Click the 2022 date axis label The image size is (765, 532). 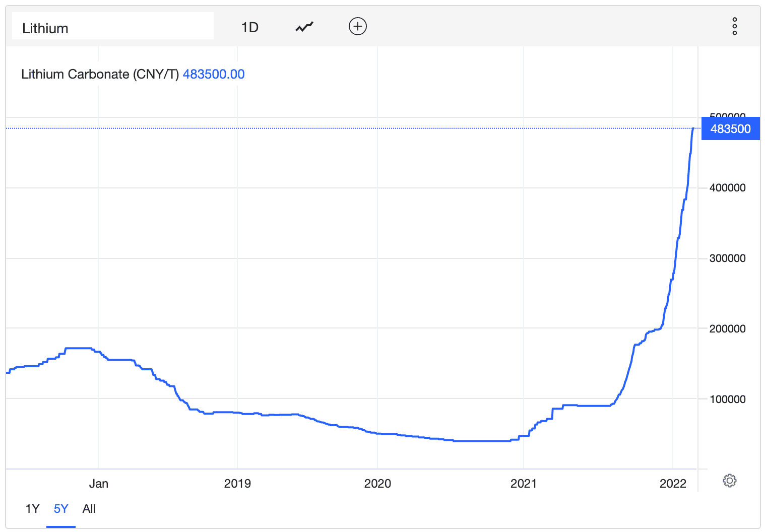pyautogui.click(x=673, y=484)
